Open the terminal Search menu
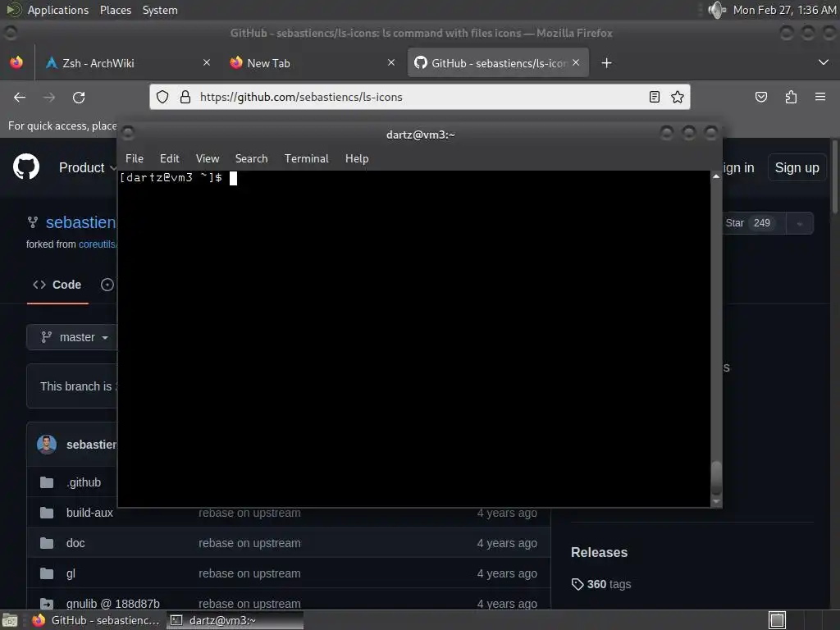 251,158
